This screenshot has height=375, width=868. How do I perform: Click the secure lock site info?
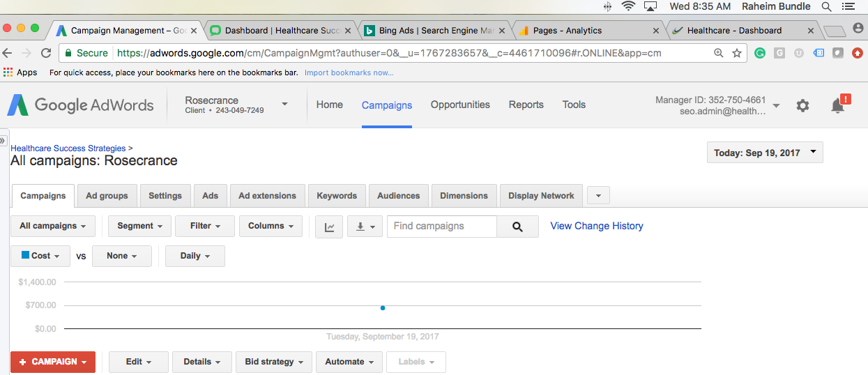88,53
